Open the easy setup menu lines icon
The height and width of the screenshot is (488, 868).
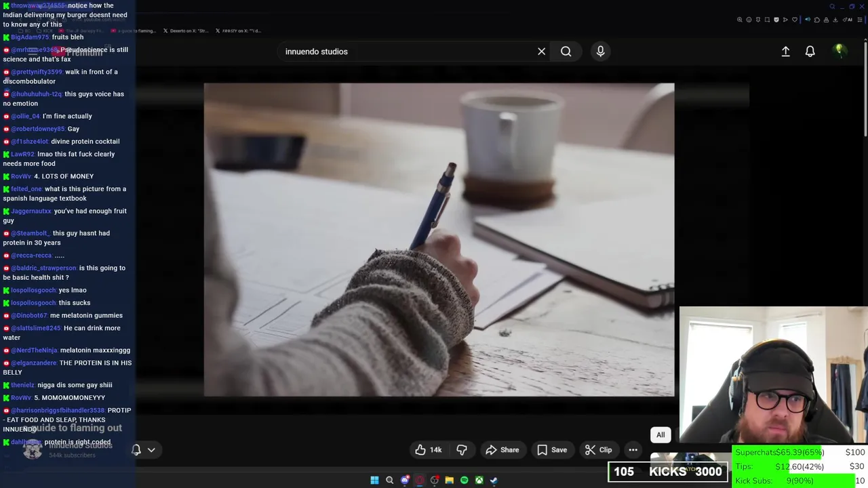click(x=859, y=20)
